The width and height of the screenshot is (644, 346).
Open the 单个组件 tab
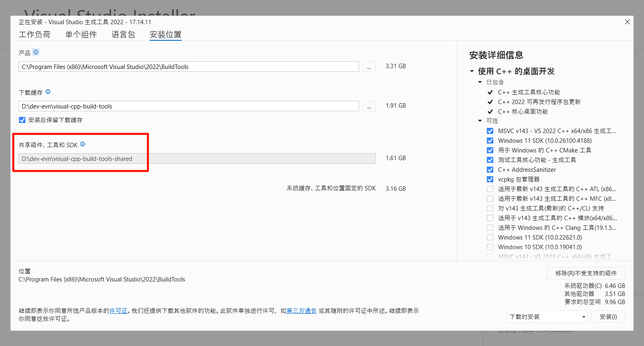click(81, 34)
